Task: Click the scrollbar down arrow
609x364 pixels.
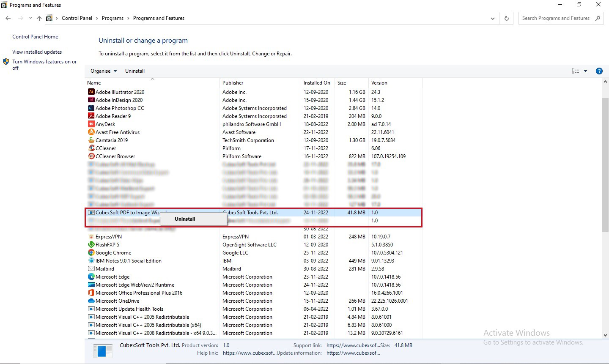Action: [x=605, y=335]
